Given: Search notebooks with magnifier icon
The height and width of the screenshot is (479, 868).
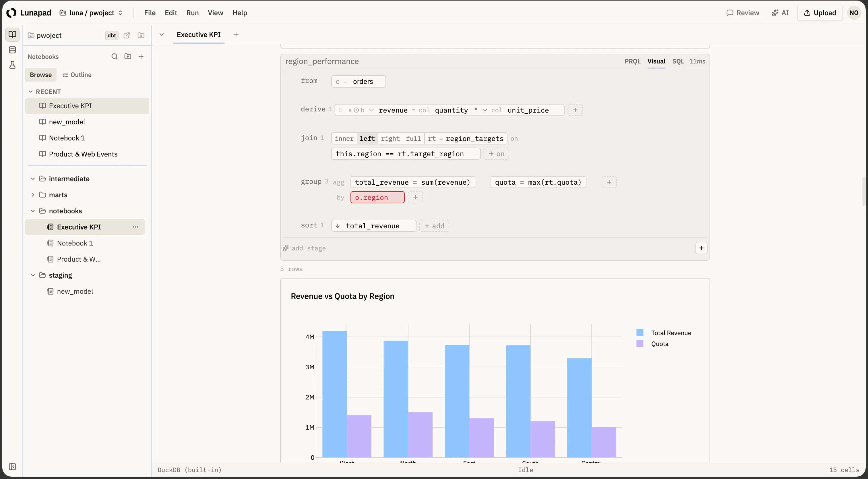Looking at the screenshot, I should 115,56.
